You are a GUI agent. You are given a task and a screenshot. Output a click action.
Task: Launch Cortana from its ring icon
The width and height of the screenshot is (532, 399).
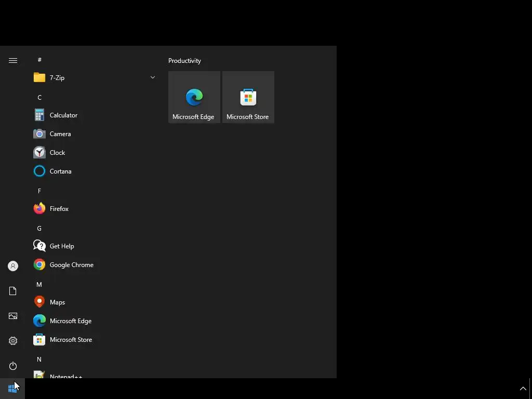[x=39, y=171]
